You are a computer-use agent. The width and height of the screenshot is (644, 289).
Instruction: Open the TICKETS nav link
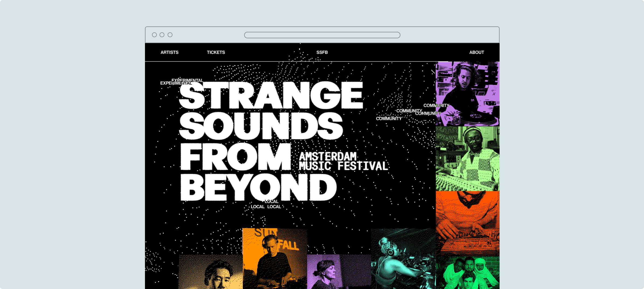[x=216, y=52]
